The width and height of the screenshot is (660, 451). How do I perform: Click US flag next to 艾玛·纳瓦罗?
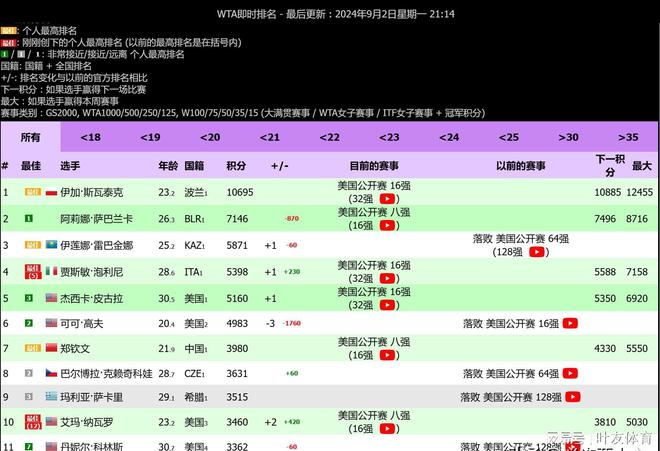51,422
